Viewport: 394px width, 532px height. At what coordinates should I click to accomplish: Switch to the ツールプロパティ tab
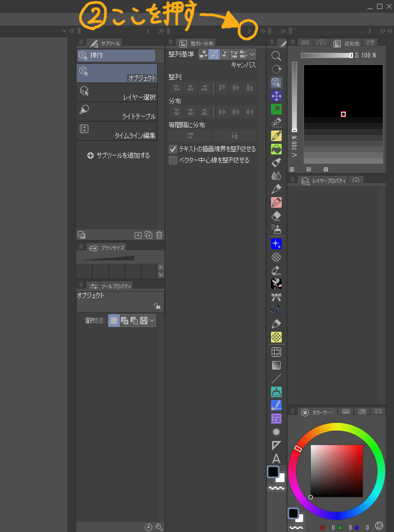point(110,287)
